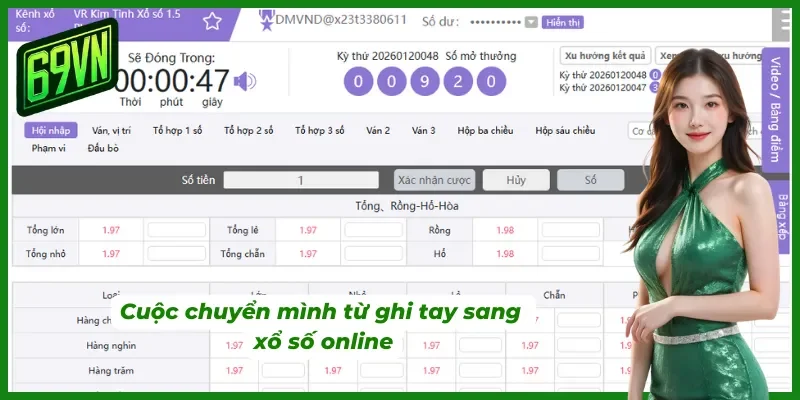Select the Hộp ba chiều tab
The image size is (800, 400).
point(485,131)
